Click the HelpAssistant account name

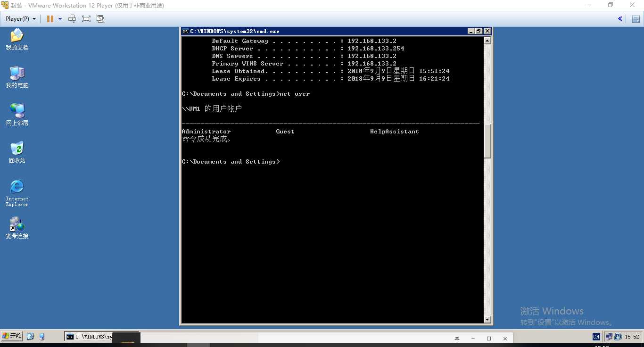tap(395, 132)
